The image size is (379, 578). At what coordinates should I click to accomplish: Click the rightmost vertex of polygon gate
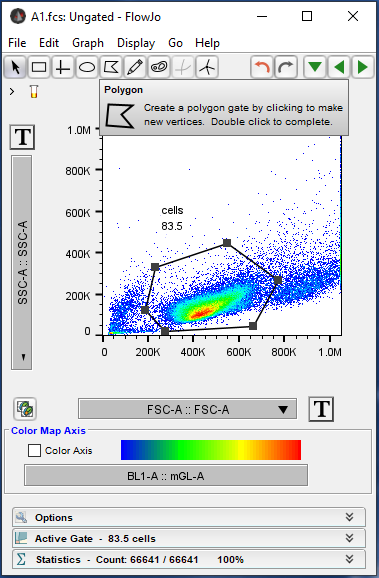point(278,280)
